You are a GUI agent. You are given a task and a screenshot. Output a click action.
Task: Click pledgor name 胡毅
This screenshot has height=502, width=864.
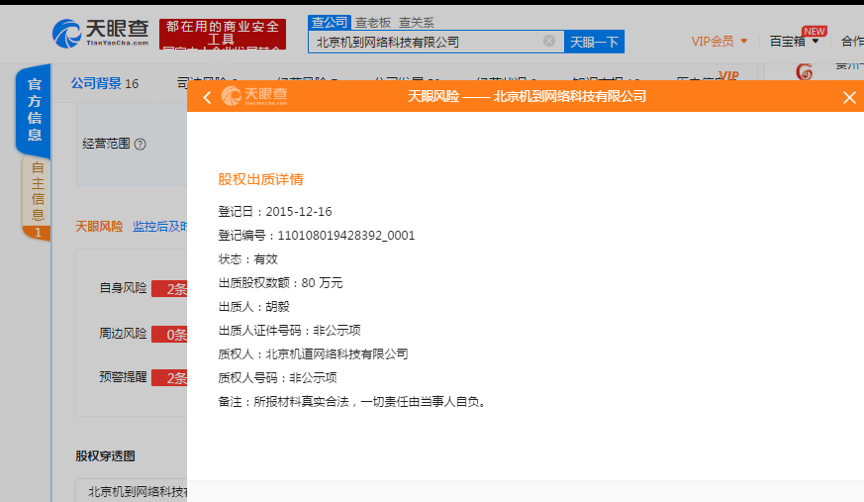pos(277,306)
